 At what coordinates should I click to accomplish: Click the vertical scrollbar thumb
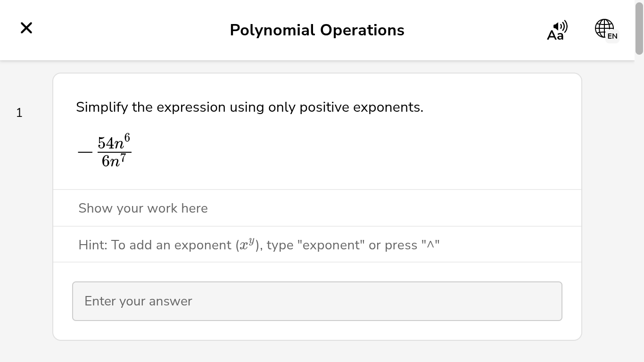(x=639, y=28)
